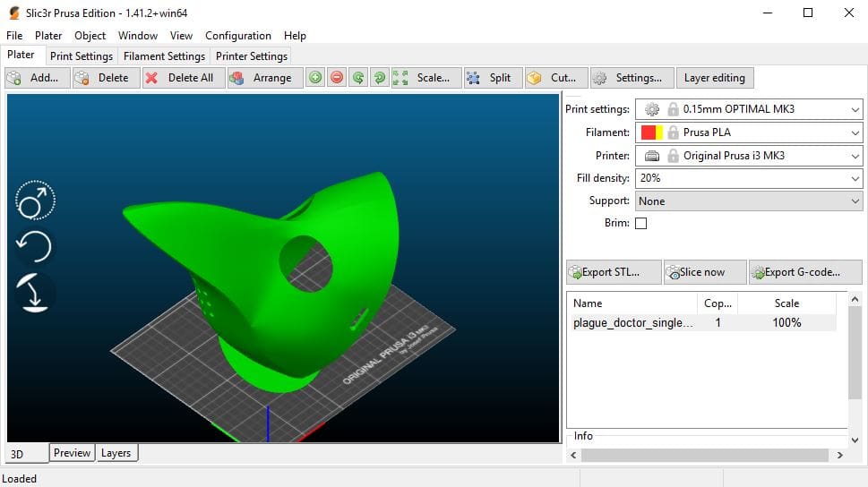This screenshot has height=487, width=868.
Task: Select the gizmo rotate tool in viewport
Action: click(34, 246)
